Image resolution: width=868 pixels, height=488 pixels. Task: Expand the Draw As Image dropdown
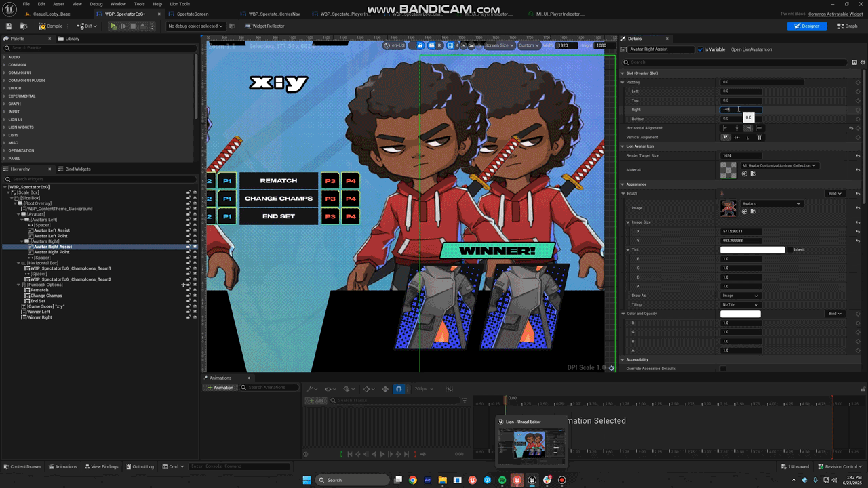[x=741, y=296]
